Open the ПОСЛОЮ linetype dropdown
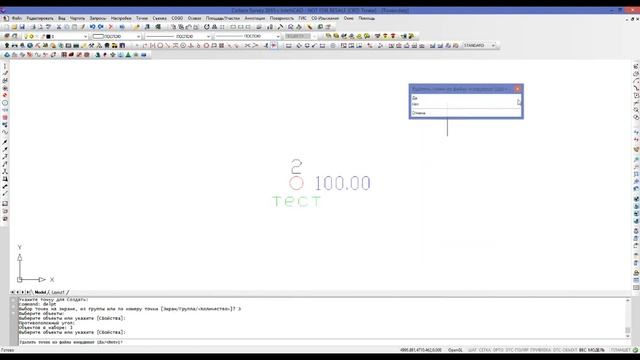This screenshot has height=360, width=640. 208,36
